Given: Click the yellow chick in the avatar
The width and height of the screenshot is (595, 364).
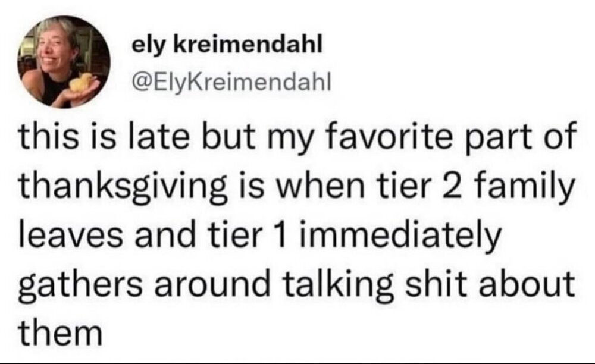Looking at the screenshot, I should click(82, 82).
